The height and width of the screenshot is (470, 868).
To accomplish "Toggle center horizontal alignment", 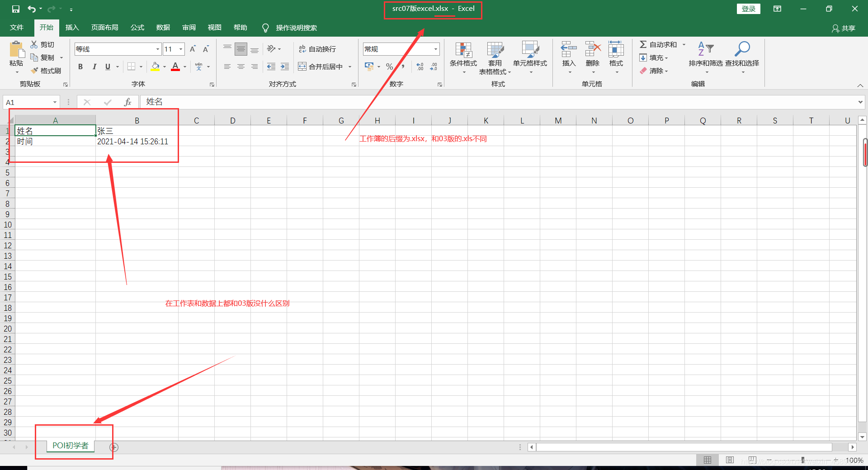I will [241, 66].
